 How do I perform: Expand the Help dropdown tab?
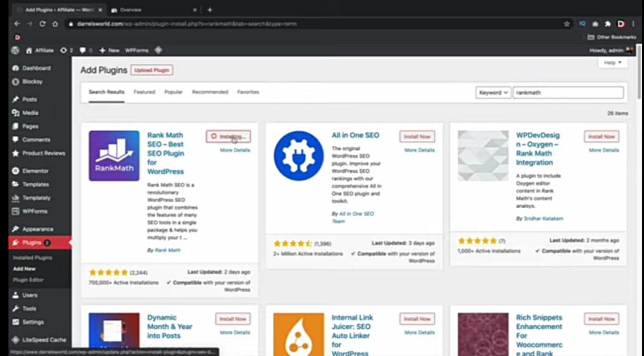pyautogui.click(x=613, y=63)
